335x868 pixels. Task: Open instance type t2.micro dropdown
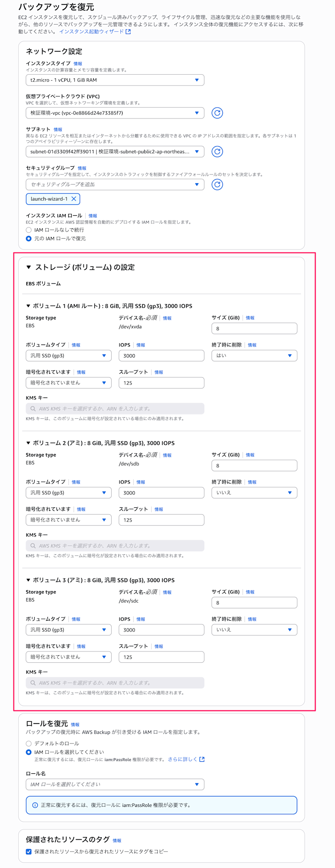(115, 80)
